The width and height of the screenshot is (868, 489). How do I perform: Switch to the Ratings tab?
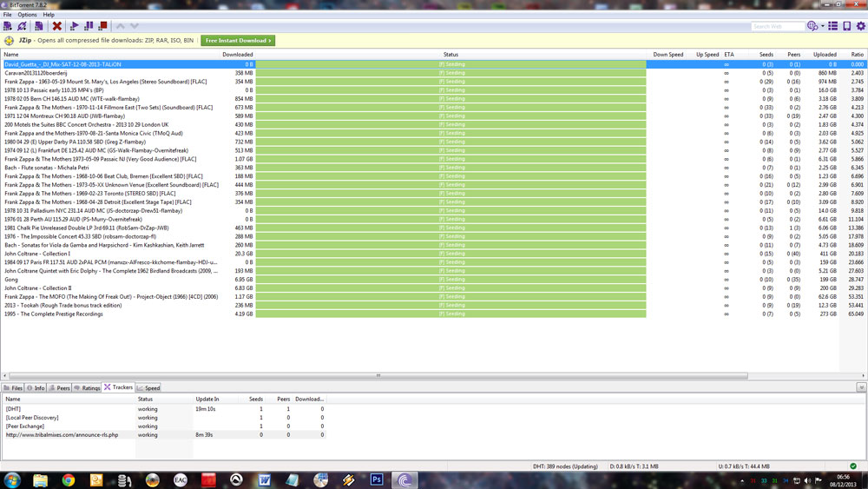click(86, 387)
